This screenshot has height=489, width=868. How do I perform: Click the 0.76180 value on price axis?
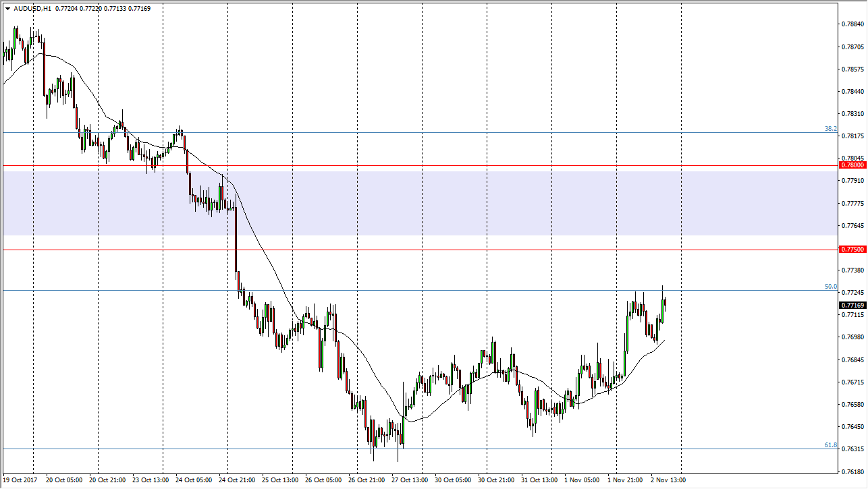pyautogui.click(x=853, y=471)
